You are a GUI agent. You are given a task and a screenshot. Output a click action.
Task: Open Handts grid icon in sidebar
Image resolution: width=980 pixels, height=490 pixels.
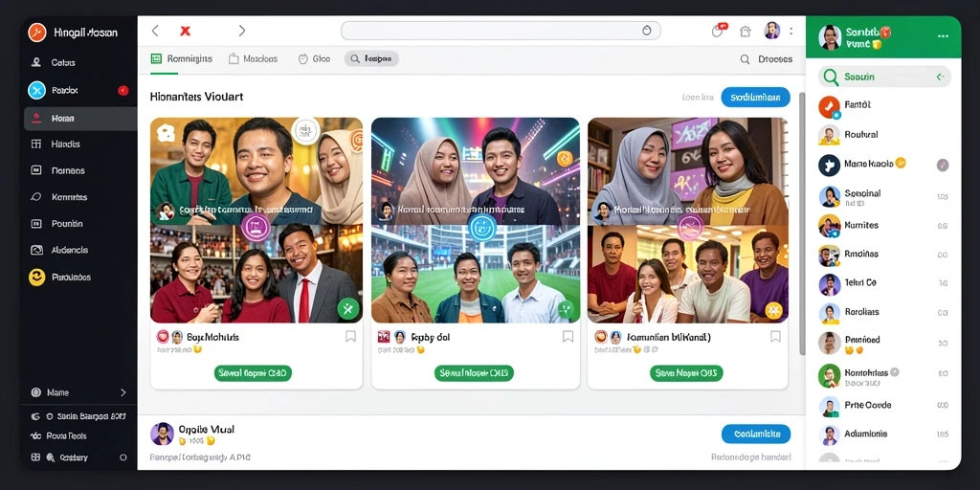pyautogui.click(x=36, y=145)
